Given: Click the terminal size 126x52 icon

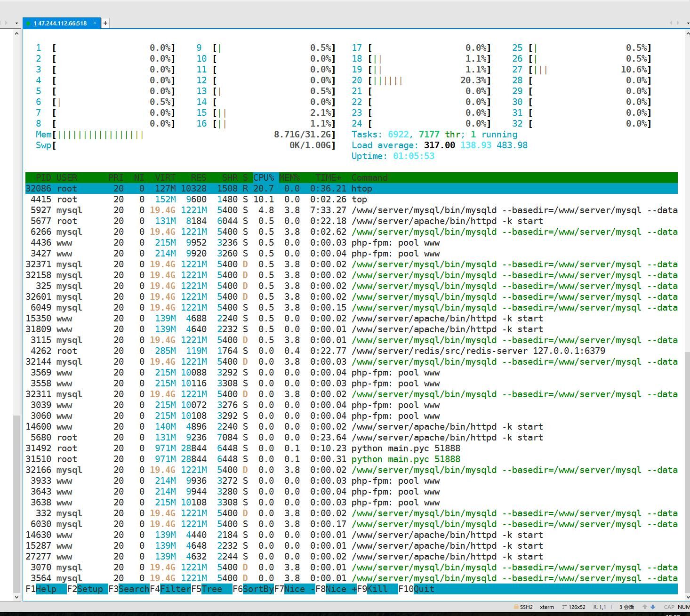Looking at the screenshot, I should click(564, 607).
